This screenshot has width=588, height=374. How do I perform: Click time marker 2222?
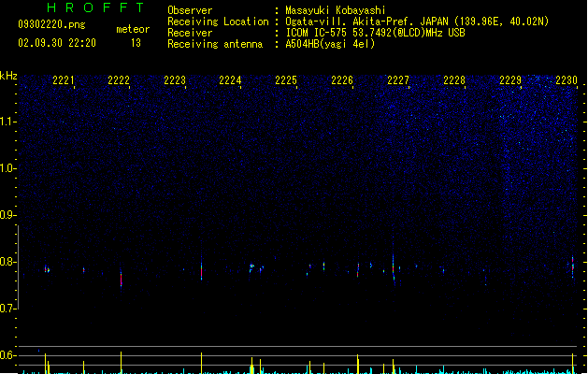tap(119, 80)
